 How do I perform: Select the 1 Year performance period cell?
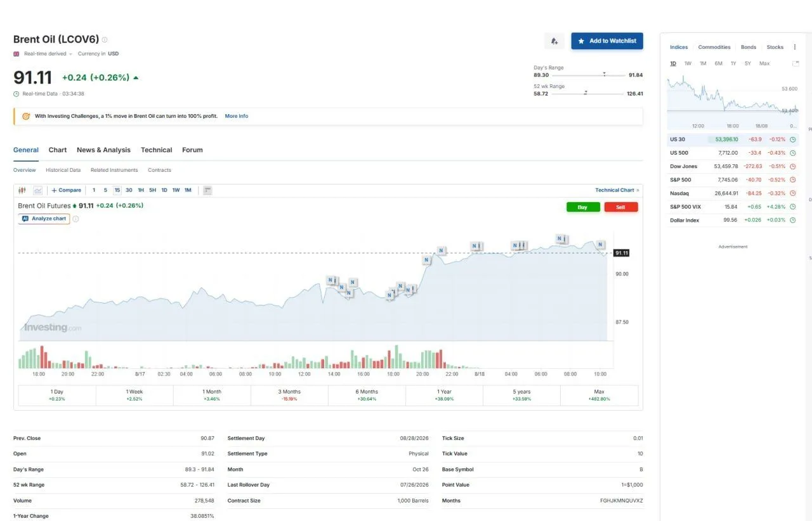pyautogui.click(x=444, y=396)
